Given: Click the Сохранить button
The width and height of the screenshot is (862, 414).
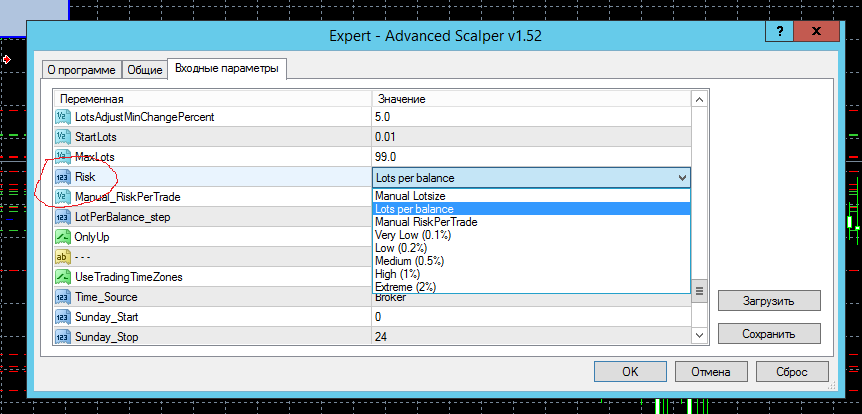Looking at the screenshot, I should tap(769, 334).
